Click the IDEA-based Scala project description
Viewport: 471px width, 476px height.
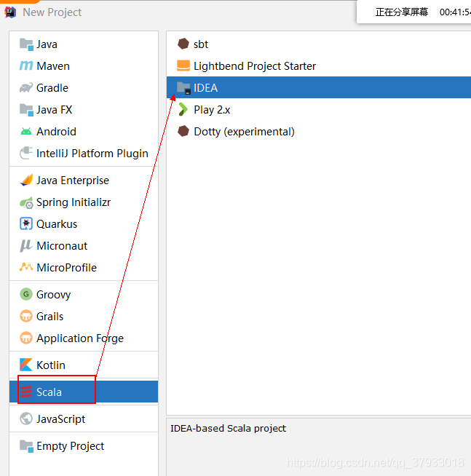(228, 429)
